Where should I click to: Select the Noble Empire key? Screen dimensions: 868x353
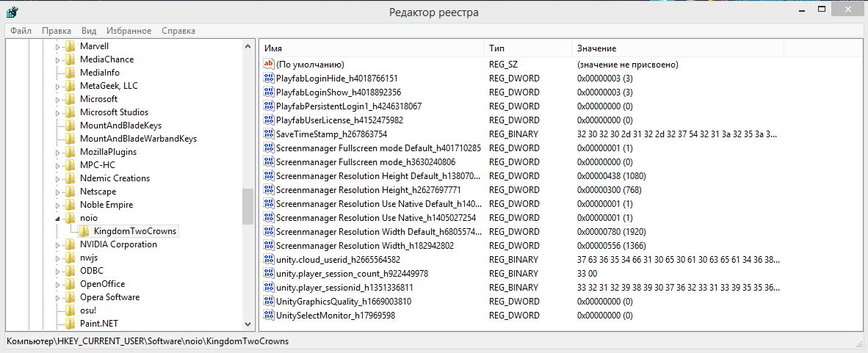[106, 205]
